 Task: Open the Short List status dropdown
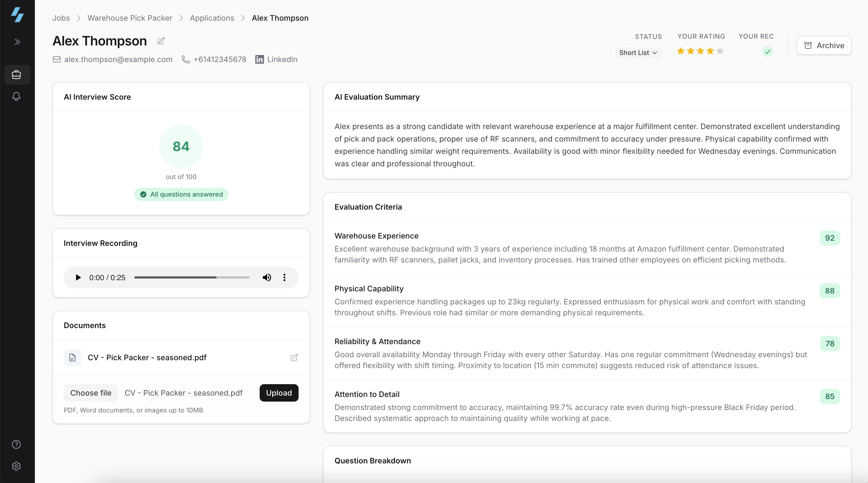[638, 53]
